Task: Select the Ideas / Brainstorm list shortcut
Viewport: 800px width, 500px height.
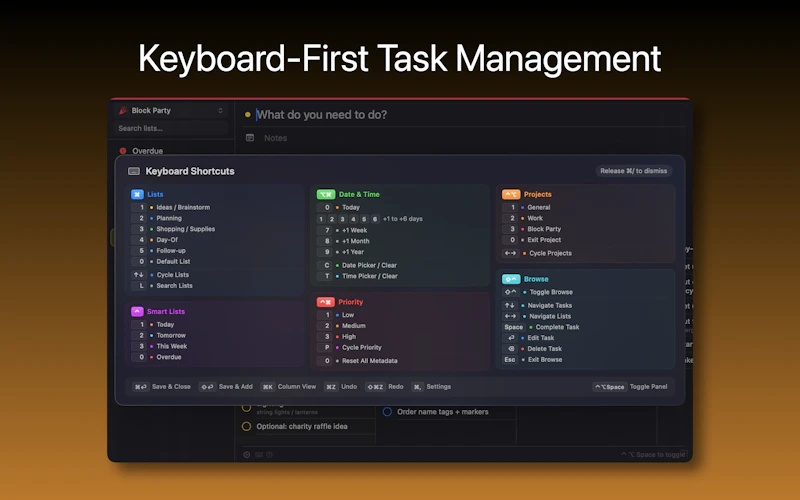Action: (171, 207)
